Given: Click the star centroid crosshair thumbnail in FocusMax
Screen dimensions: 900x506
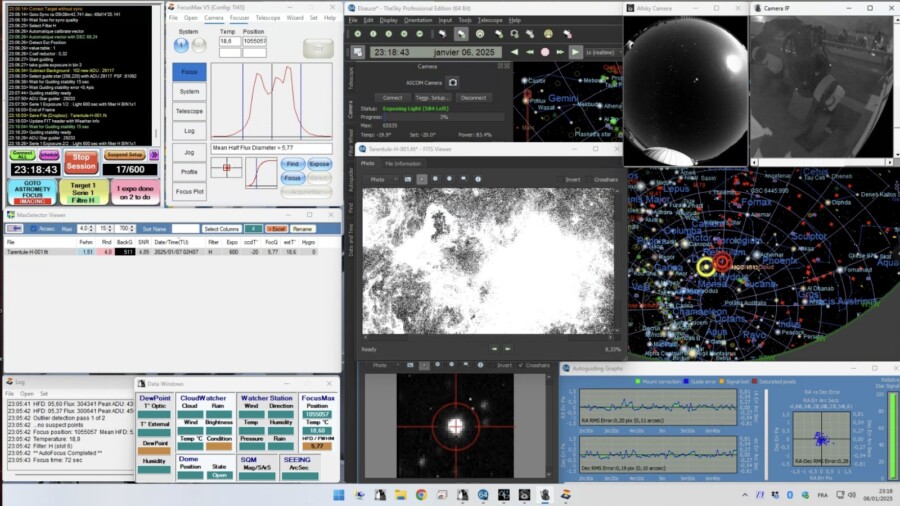Looking at the screenshot, I should [x=226, y=168].
